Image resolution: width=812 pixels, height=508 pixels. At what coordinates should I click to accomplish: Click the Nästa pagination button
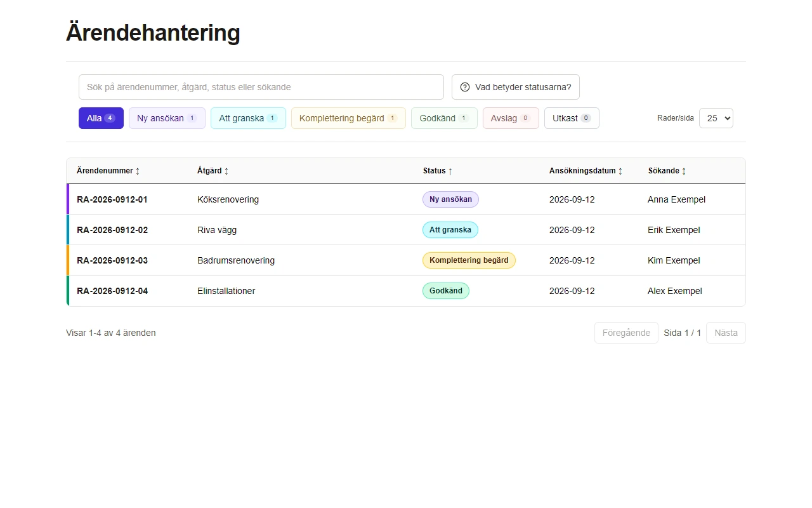(x=726, y=333)
